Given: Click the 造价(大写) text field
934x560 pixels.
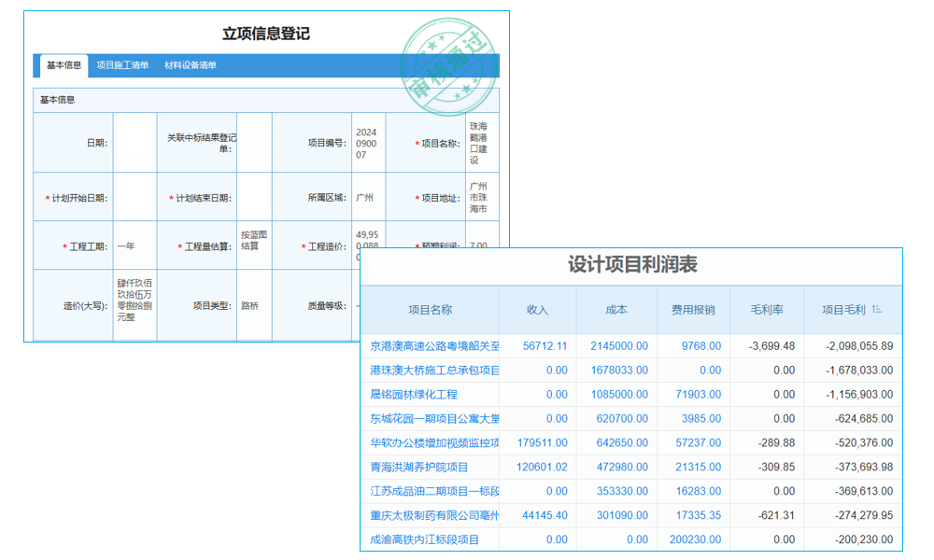Looking at the screenshot, I should 134,303.
